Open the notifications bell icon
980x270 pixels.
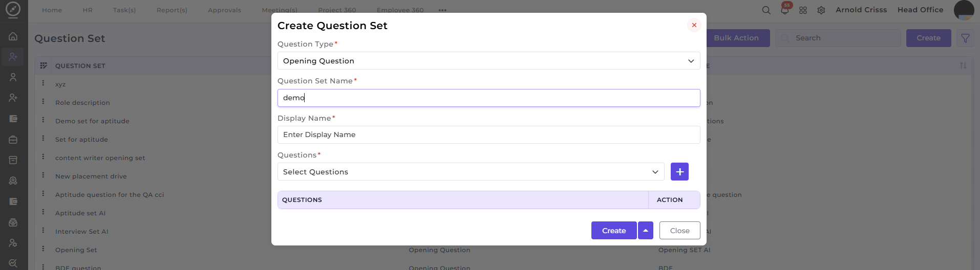click(x=784, y=10)
